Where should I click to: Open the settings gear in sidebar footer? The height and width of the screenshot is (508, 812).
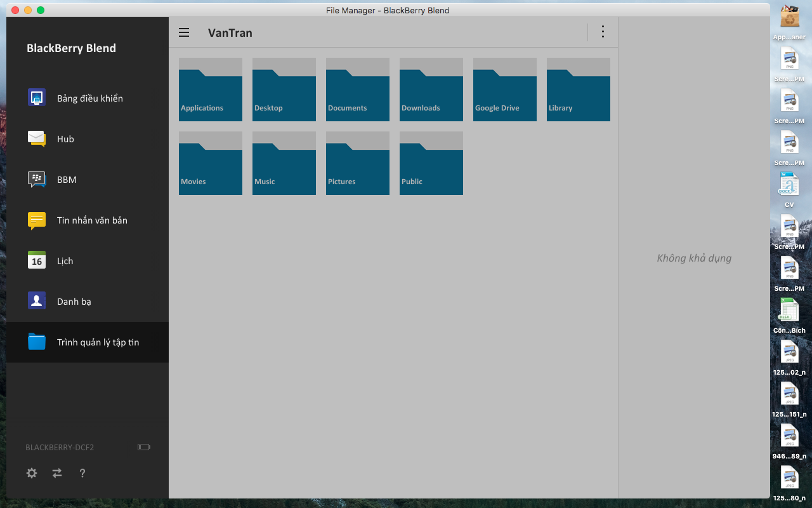(32, 473)
